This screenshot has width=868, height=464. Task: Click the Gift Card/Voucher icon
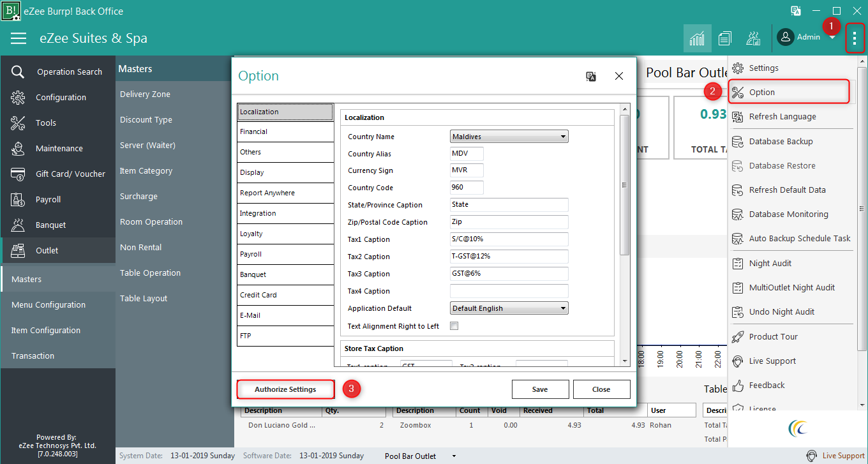(18, 174)
